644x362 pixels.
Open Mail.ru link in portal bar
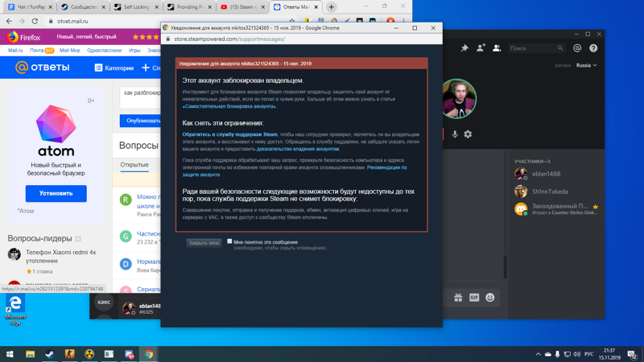[x=15, y=51]
